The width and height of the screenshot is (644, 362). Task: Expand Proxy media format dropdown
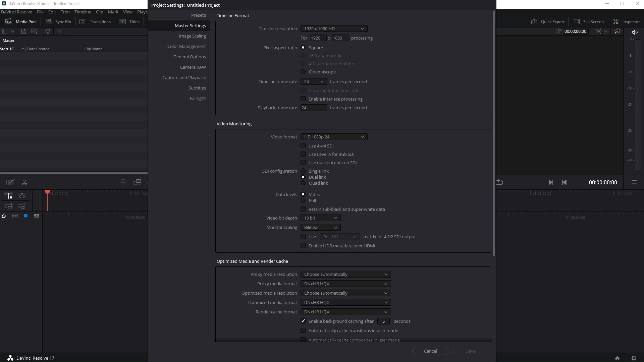pos(344,283)
